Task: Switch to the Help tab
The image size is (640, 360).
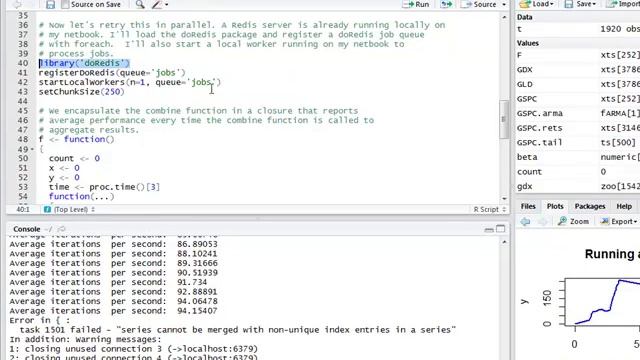Action: click(x=624, y=206)
